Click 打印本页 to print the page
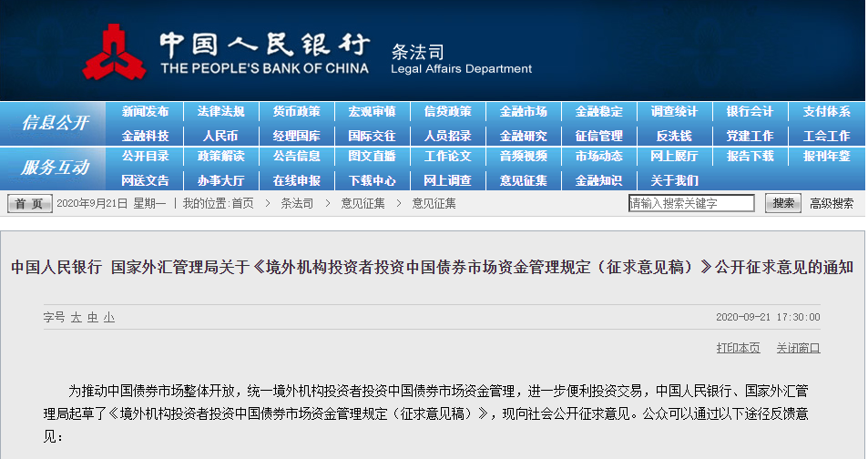This screenshot has width=868, height=459. [x=738, y=348]
